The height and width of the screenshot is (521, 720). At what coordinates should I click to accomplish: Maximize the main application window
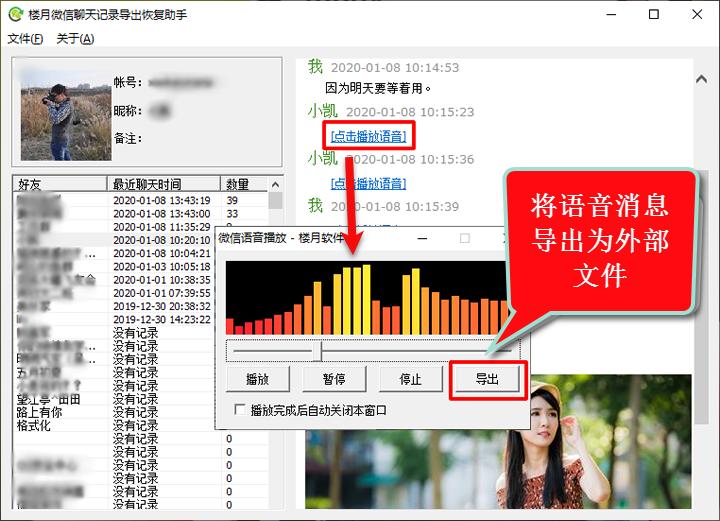click(x=653, y=14)
